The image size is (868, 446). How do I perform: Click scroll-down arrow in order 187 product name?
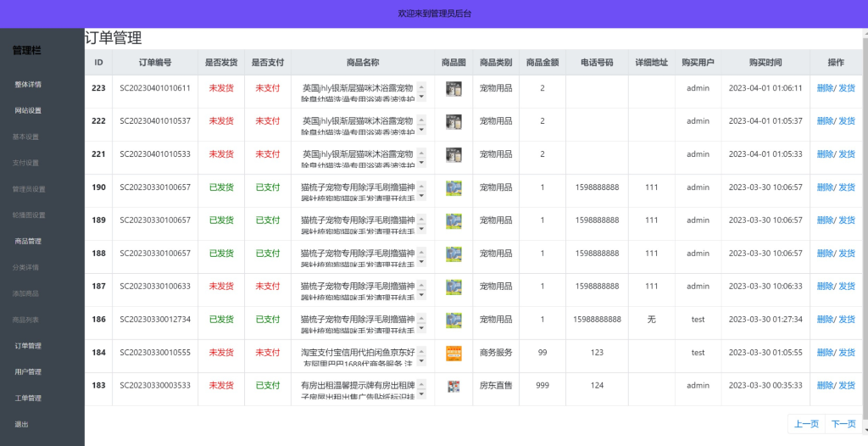421,295
